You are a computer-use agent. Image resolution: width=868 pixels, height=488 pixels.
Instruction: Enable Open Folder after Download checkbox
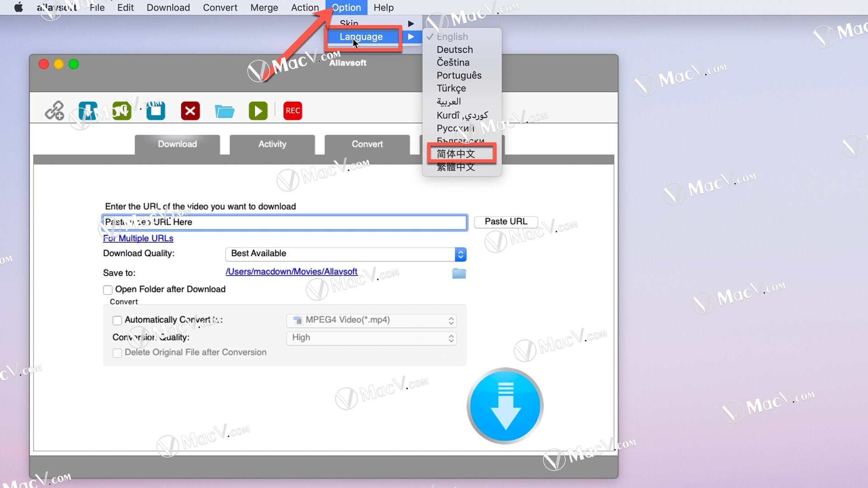tap(107, 289)
